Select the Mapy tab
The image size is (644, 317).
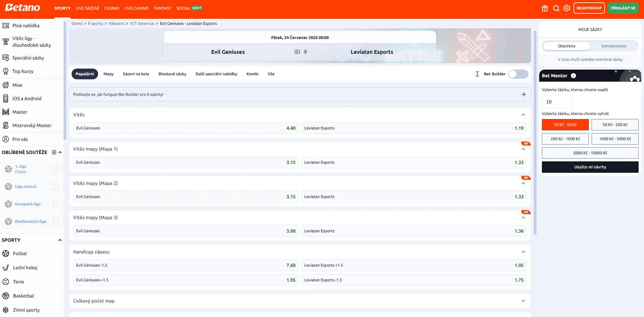pyautogui.click(x=109, y=74)
